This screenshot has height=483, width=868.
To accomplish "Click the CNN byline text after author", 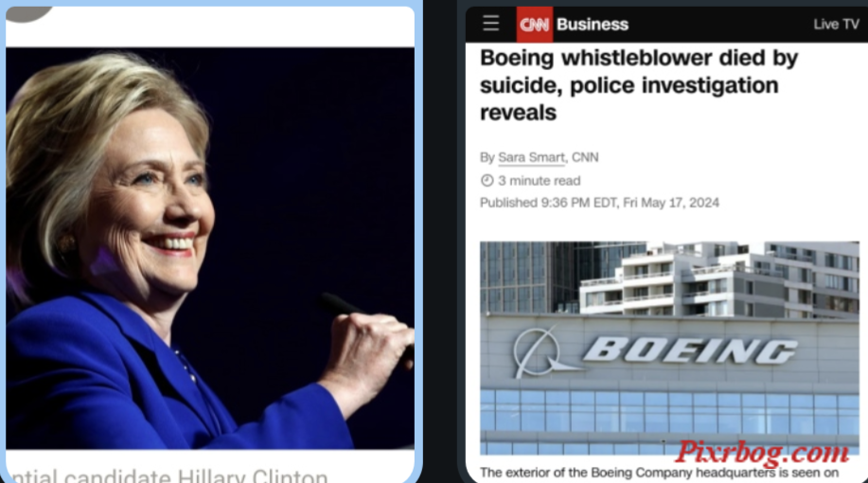I will click(585, 157).
